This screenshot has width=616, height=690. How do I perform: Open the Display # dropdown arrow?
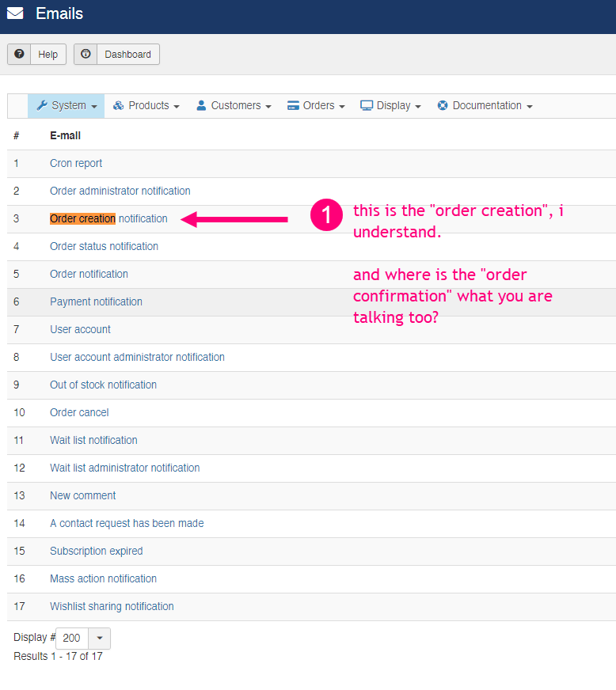100,638
